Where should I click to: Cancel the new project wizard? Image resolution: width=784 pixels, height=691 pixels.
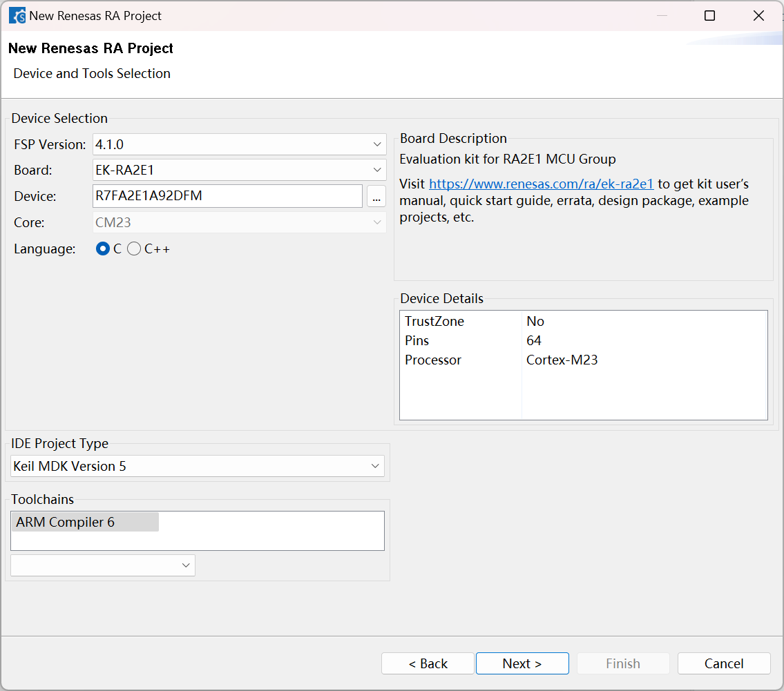pyautogui.click(x=723, y=663)
